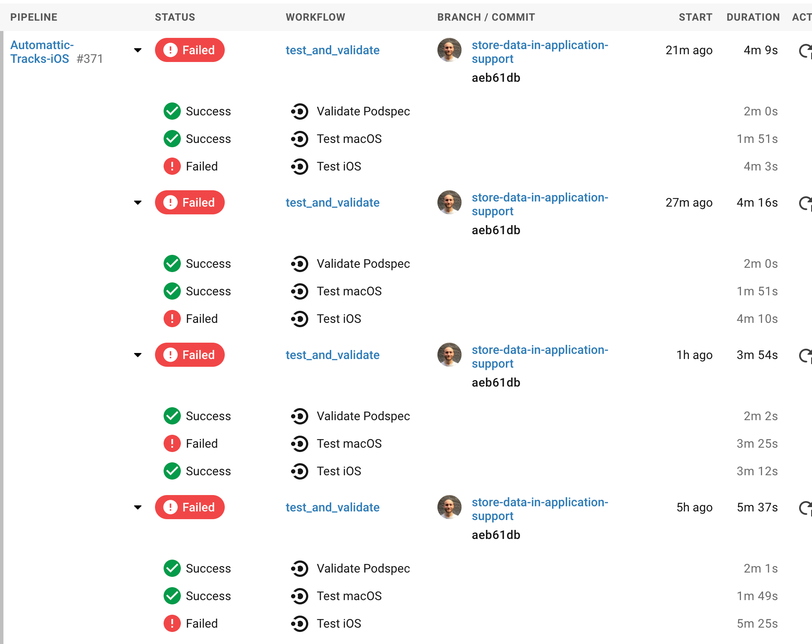
Task: Open branch link in 1h ago row
Action: point(540,356)
